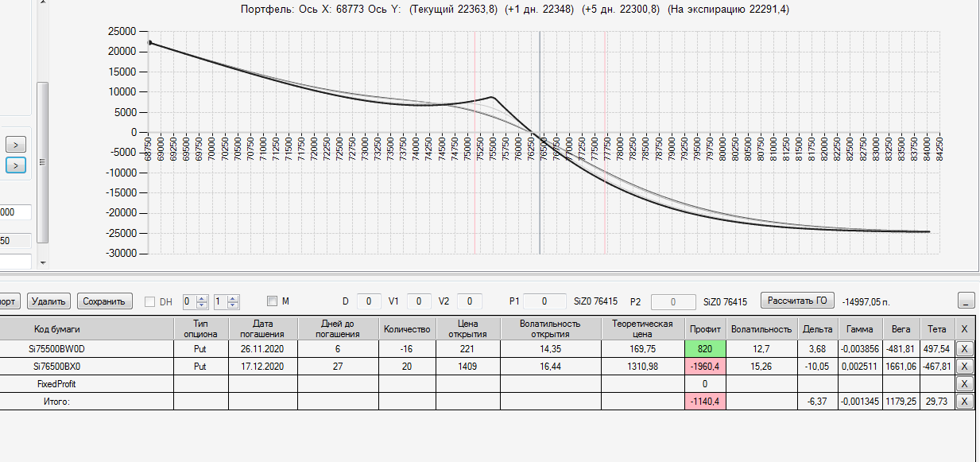Click the Вега column header

coord(901,328)
